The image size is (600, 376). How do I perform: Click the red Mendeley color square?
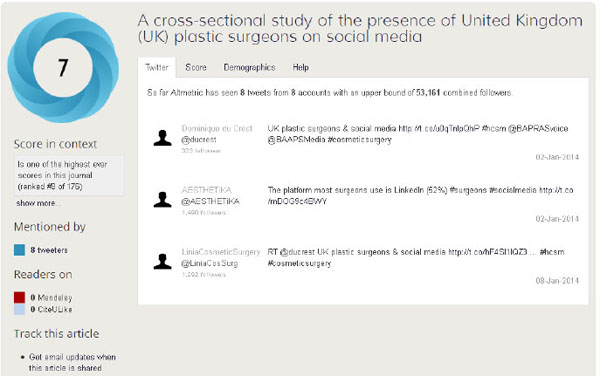[x=20, y=297]
